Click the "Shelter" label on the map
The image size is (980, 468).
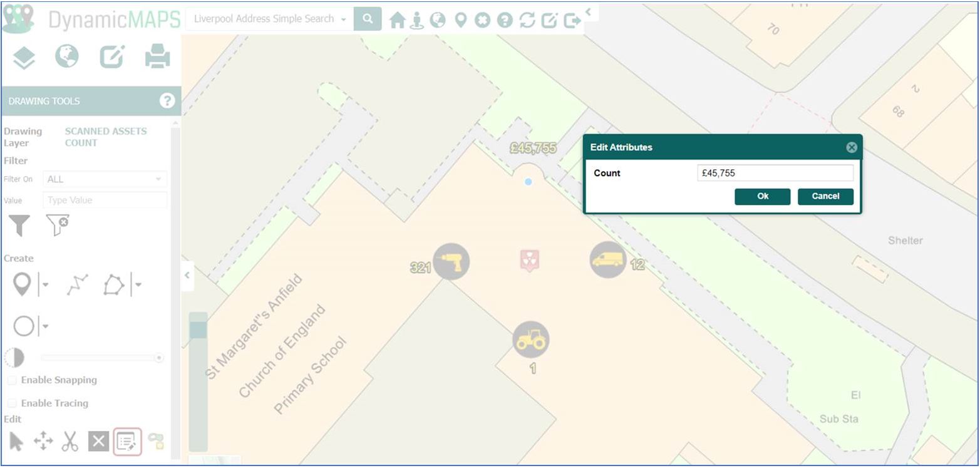tap(905, 241)
